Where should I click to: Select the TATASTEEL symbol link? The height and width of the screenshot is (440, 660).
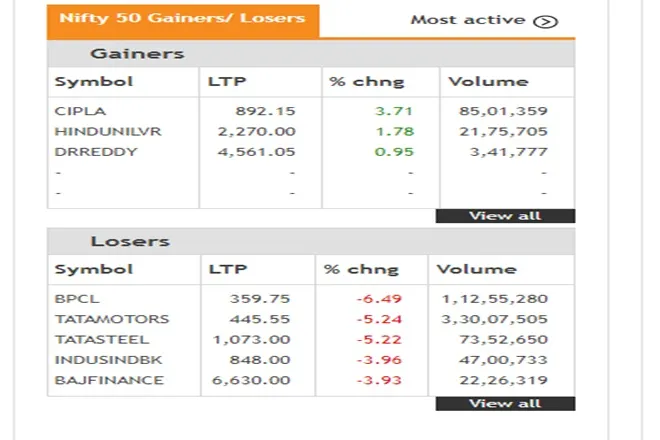[x=102, y=340]
